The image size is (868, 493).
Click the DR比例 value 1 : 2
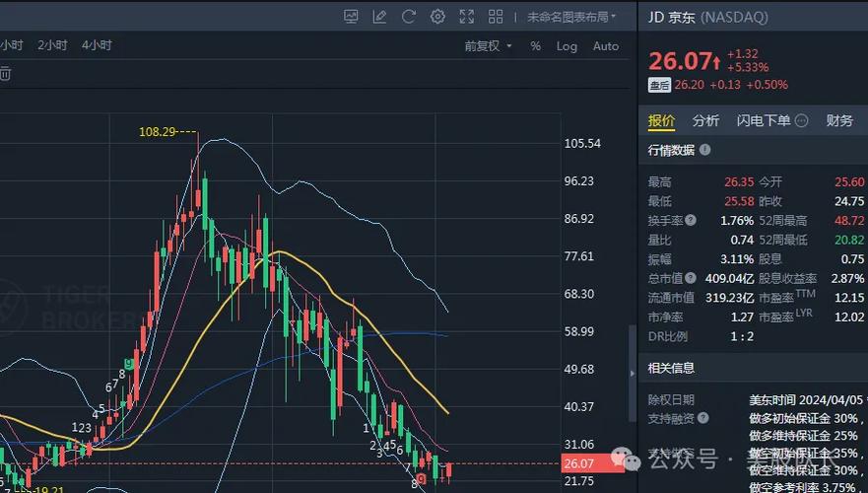point(742,336)
